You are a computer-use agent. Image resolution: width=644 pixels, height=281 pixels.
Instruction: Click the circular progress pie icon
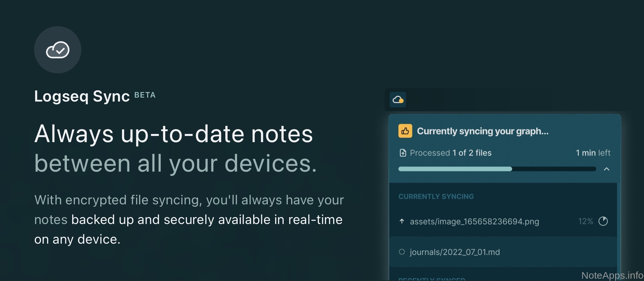[603, 221]
